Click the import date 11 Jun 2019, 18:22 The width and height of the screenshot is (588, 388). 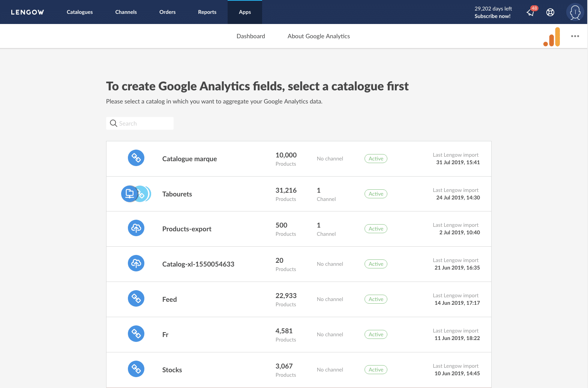pyautogui.click(x=457, y=338)
